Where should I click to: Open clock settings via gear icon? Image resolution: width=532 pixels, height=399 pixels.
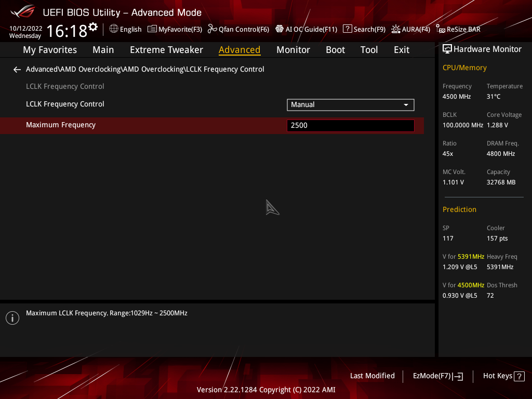pyautogui.click(x=93, y=27)
